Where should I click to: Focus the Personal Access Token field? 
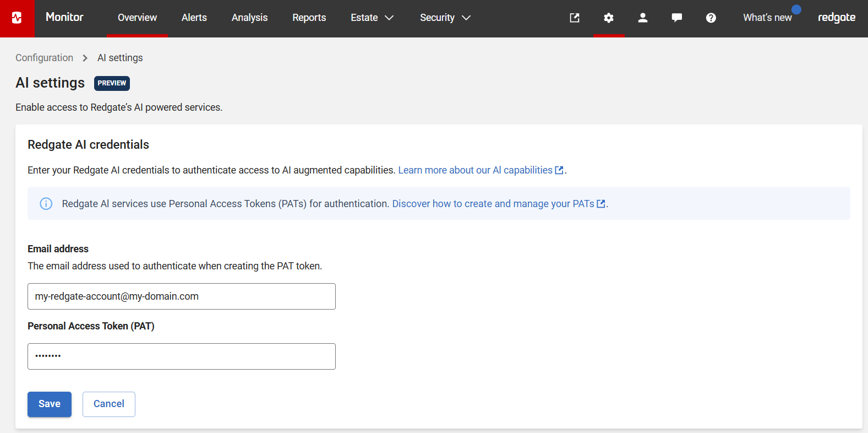[x=182, y=356]
